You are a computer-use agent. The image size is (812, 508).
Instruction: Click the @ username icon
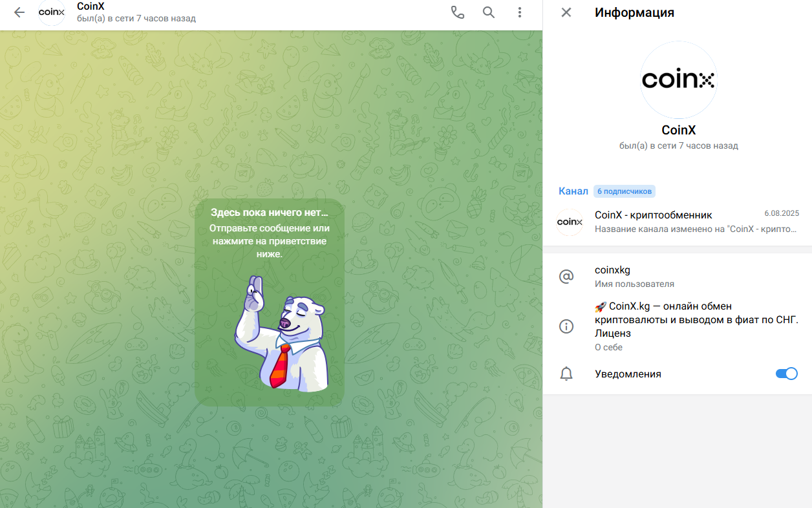click(x=566, y=277)
